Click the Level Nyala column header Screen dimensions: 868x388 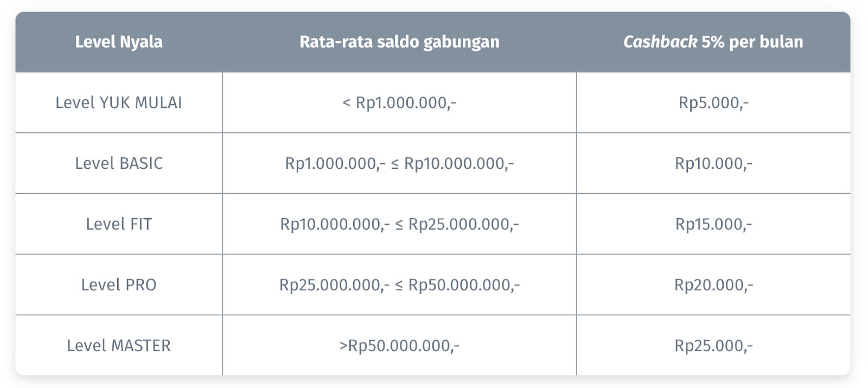coord(119,42)
